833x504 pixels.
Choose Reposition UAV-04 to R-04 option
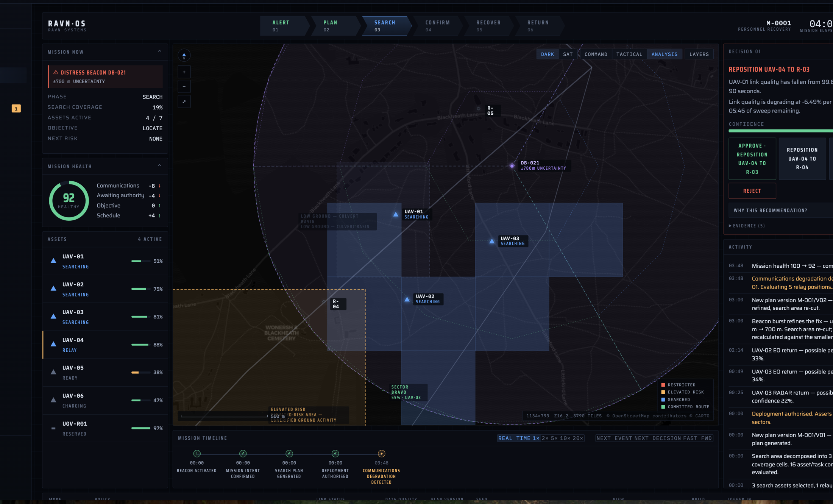click(x=802, y=159)
